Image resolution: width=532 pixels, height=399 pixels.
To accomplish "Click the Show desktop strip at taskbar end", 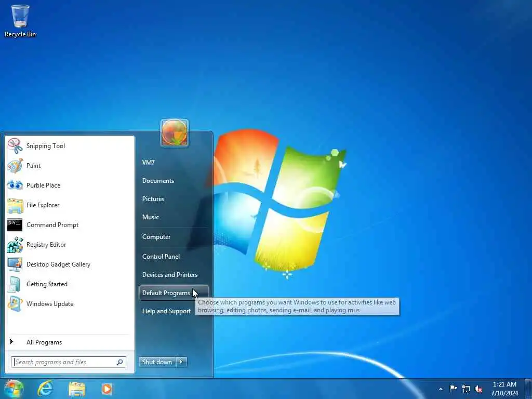I will coord(528,389).
